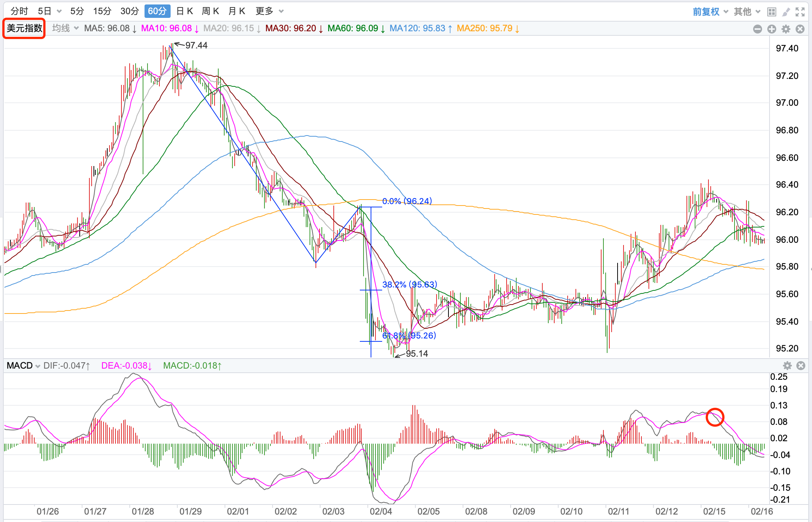The height and width of the screenshot is (522, 812).
Task: Click the plus zoom-in icon on MA bar
Action: point(771,29)
